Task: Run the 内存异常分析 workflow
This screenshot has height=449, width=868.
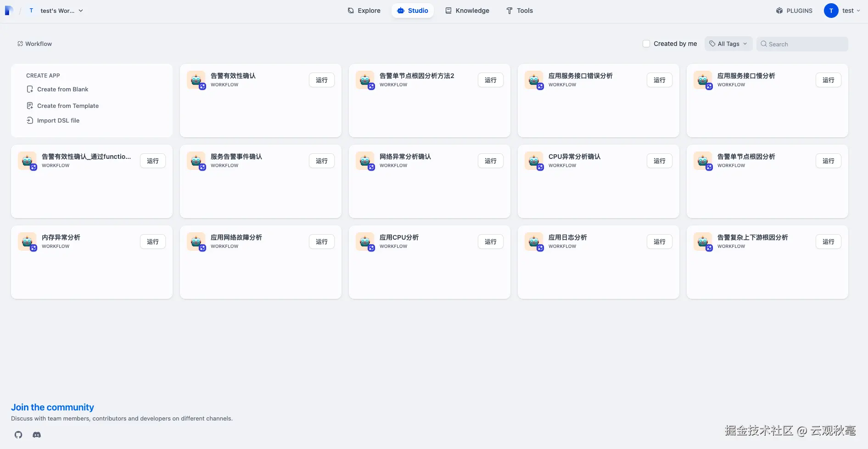Action: click(153, 241)
